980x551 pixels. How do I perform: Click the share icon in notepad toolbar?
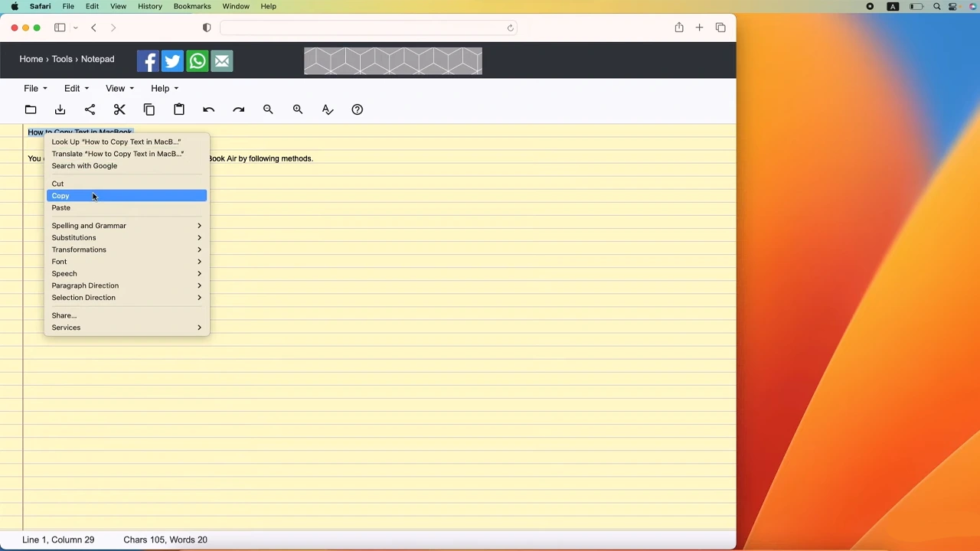[x=90, y=109]
